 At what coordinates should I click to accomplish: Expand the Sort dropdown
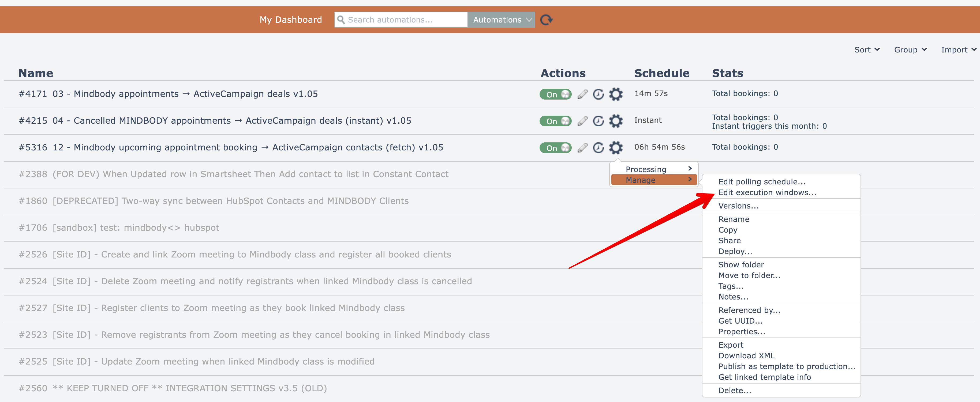(x=867, y=50)
